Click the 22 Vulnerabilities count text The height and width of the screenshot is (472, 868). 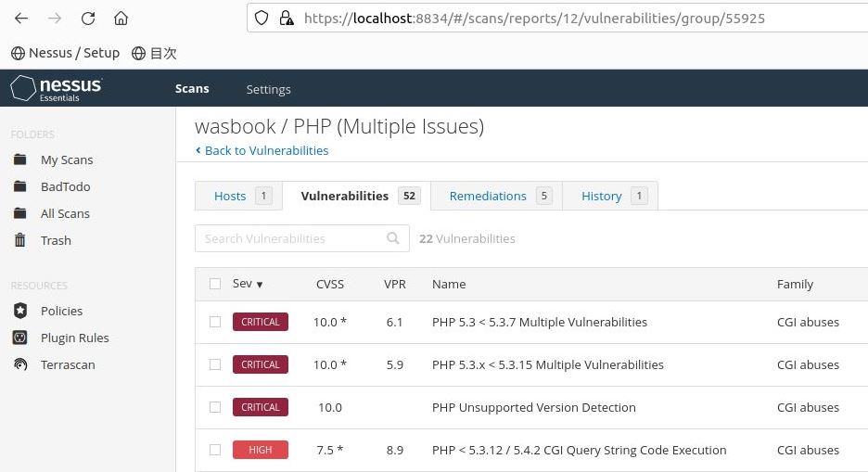click(x=467, y=238)
